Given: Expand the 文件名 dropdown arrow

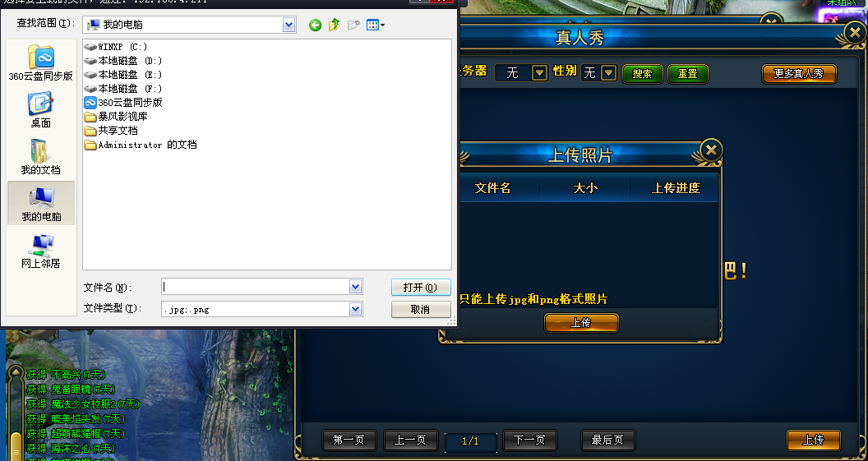Looking at the screenshot, I should [x=355, y=287].
